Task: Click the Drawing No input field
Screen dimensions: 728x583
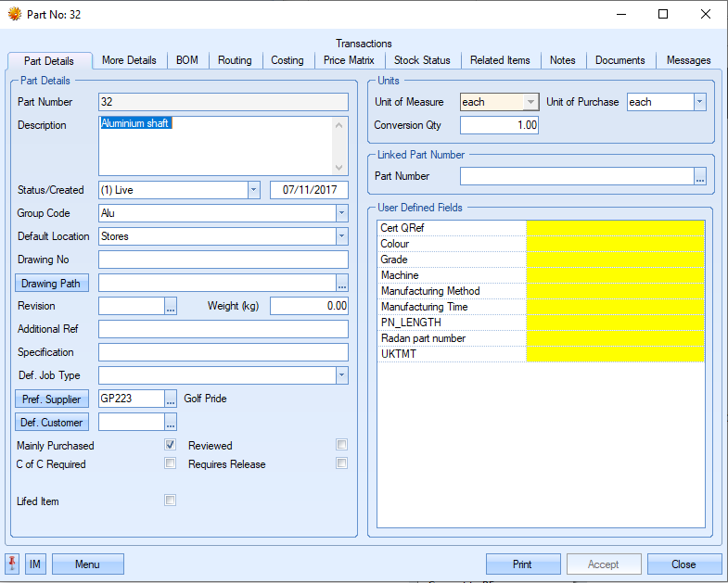Action: click(223, 260)
